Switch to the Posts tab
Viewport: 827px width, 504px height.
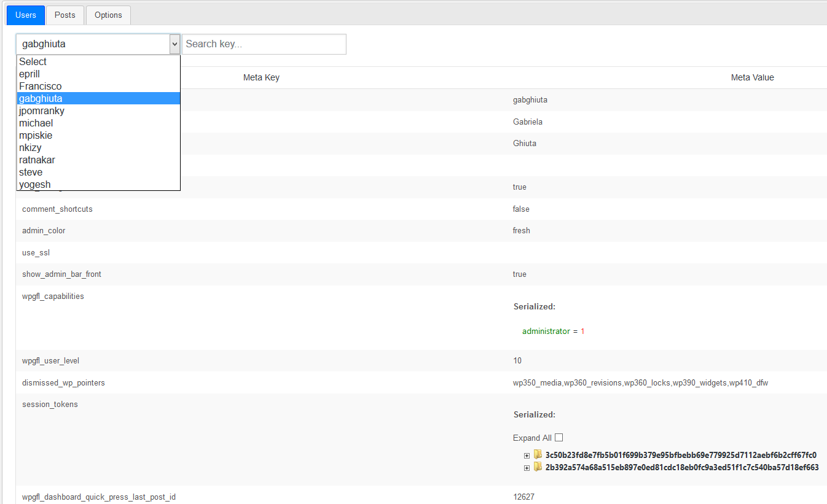[65, 15]
